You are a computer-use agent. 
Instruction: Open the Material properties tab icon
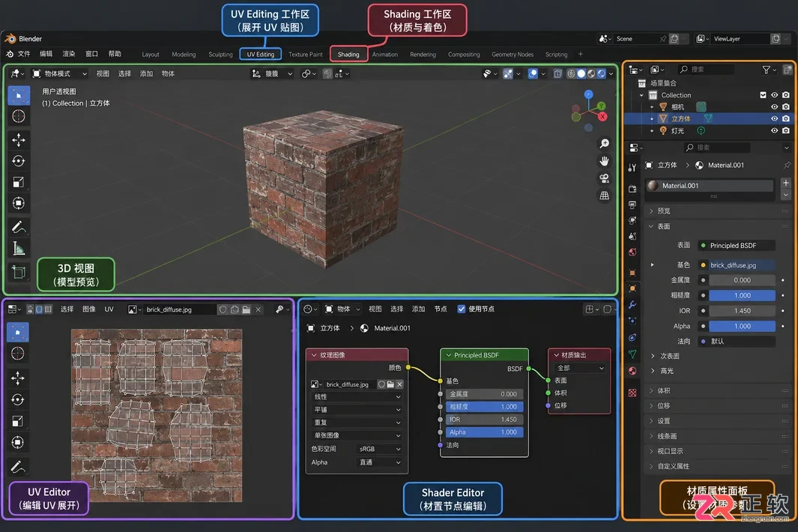pos(632,371)
